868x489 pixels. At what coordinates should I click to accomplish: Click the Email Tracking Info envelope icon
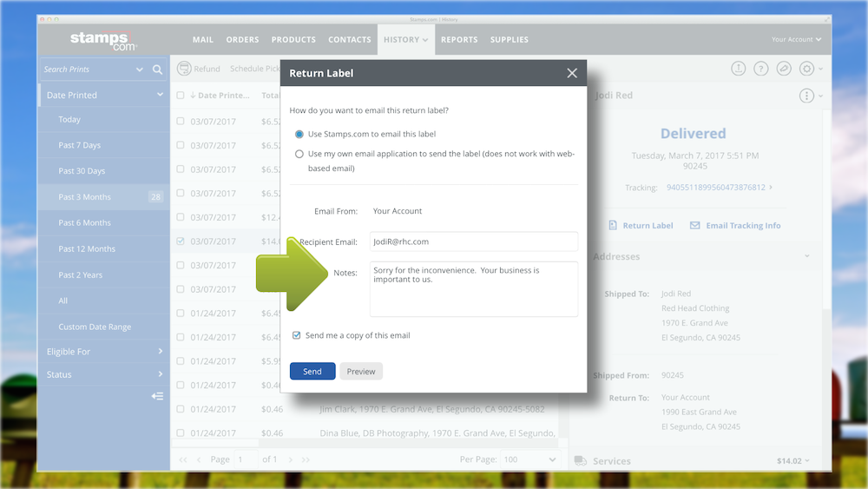tap(695, 225)
